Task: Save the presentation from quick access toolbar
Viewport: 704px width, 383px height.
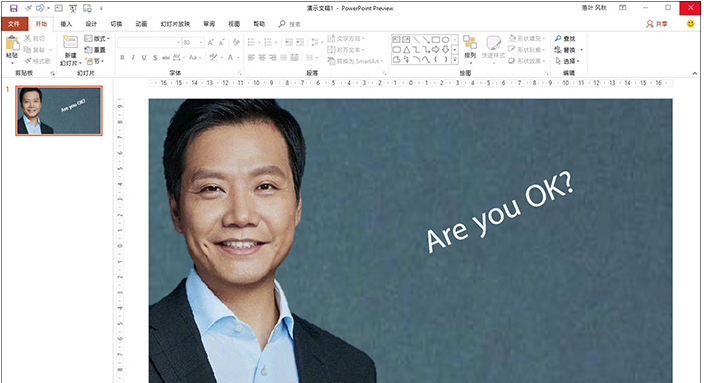Action: tap(13, 8)
